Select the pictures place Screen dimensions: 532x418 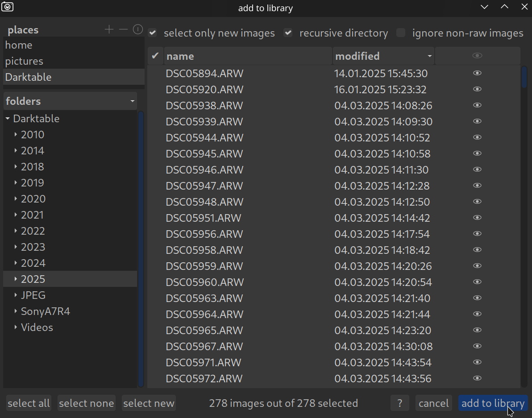24,61
